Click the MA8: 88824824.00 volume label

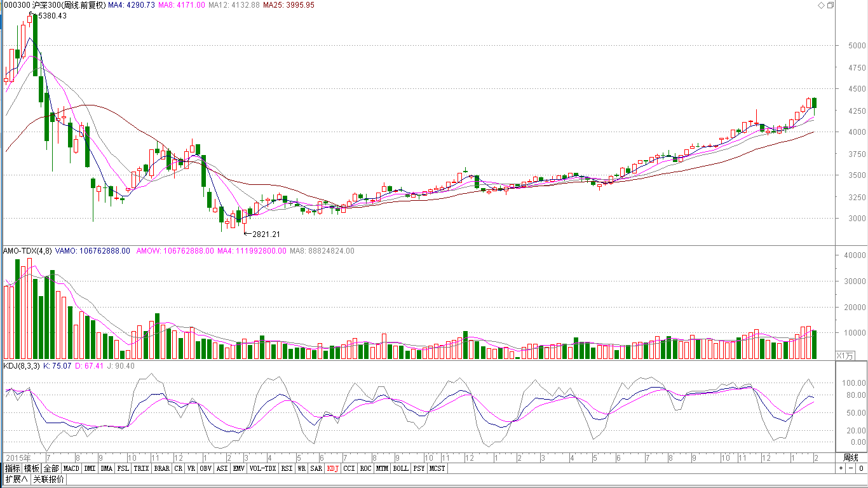click(x=322, y=251)
